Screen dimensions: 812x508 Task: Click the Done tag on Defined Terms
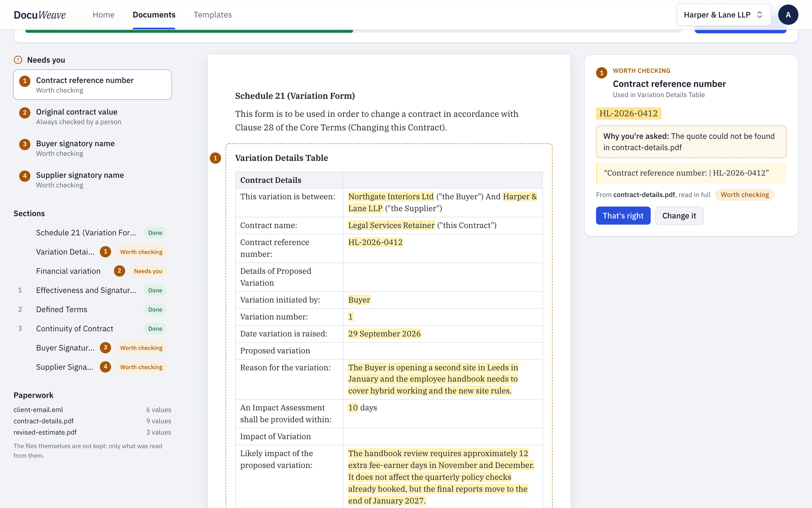[x=155, y=309]
